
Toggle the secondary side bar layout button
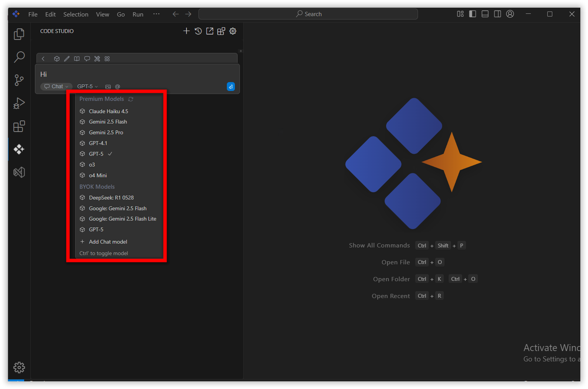tap(497, 14)
